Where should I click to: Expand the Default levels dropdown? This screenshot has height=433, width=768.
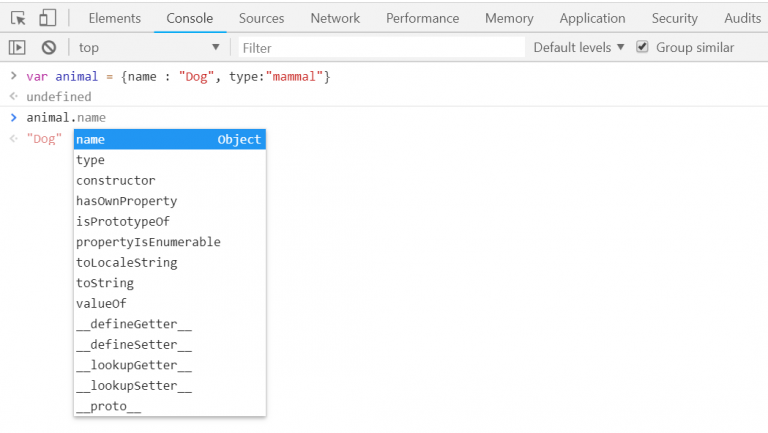pyautogui.click(x=579, y=47)
